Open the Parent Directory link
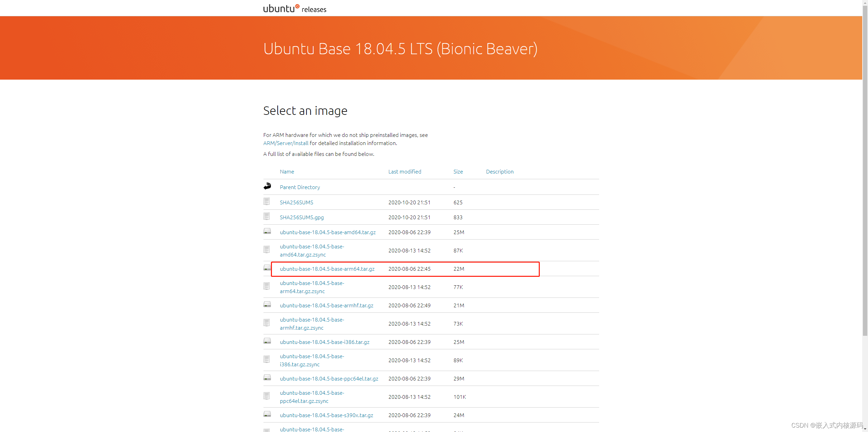The height and width of the screenshot is (432, 868). click(x=300, y=187)
